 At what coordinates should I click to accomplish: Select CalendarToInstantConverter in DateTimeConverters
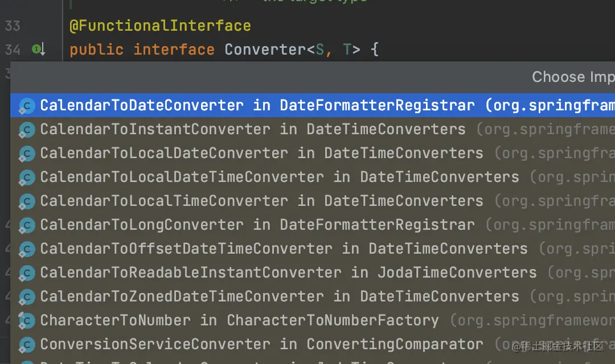coord(313,129)
